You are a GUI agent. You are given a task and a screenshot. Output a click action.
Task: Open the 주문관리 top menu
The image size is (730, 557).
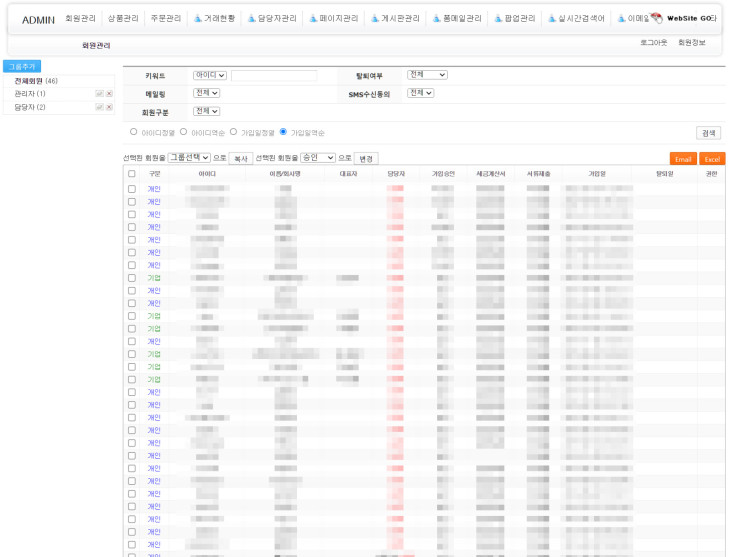[x=166, y=18]
